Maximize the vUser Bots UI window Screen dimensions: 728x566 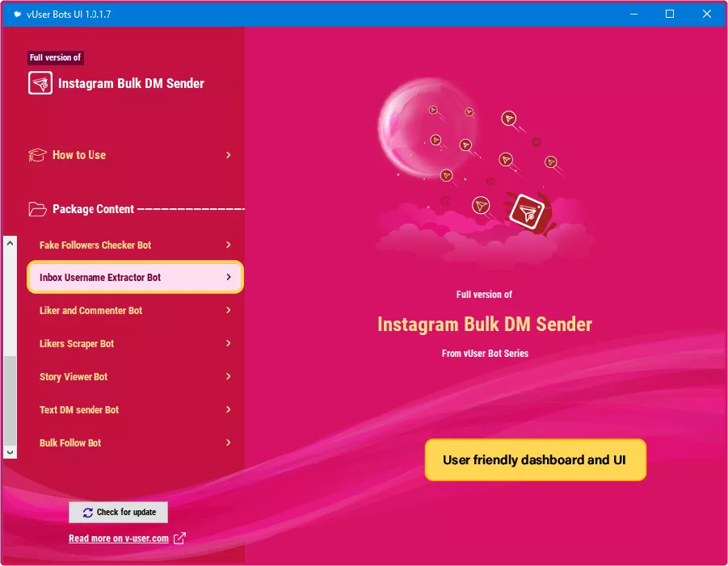point(670,14)
